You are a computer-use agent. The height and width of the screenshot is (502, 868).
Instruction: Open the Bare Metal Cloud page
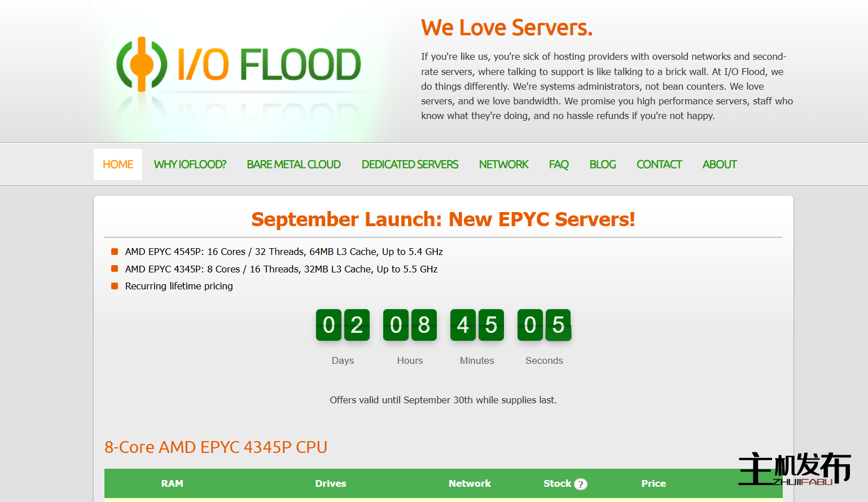293,164
